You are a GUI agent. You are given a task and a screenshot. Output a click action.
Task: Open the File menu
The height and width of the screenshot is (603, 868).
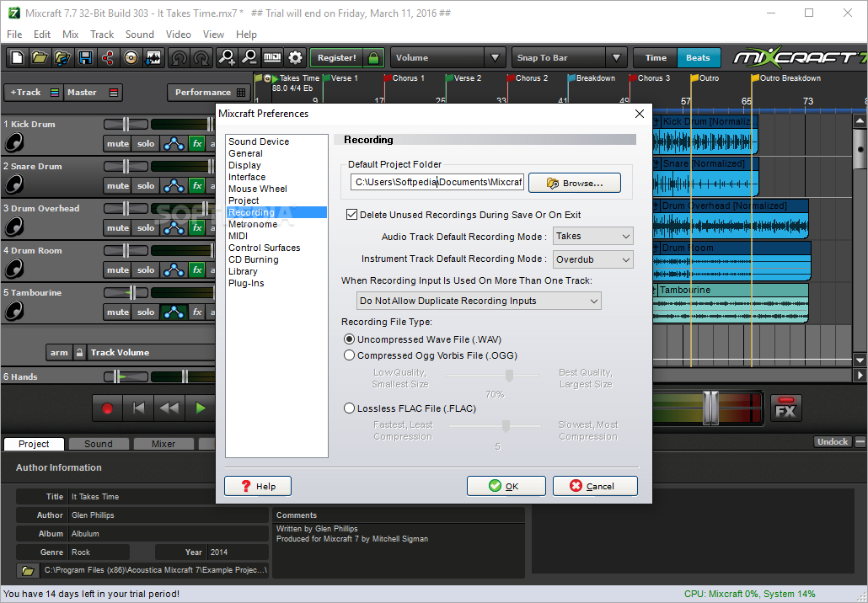(x=14, y=35)
